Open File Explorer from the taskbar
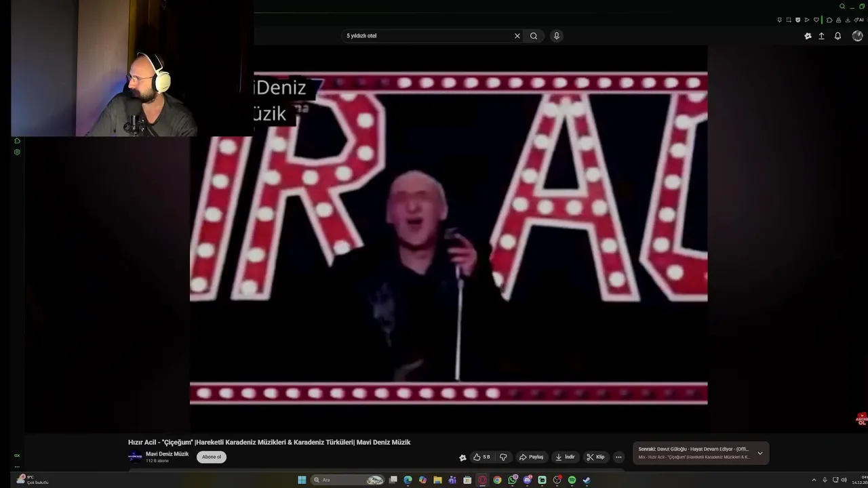 pos(437,480)
